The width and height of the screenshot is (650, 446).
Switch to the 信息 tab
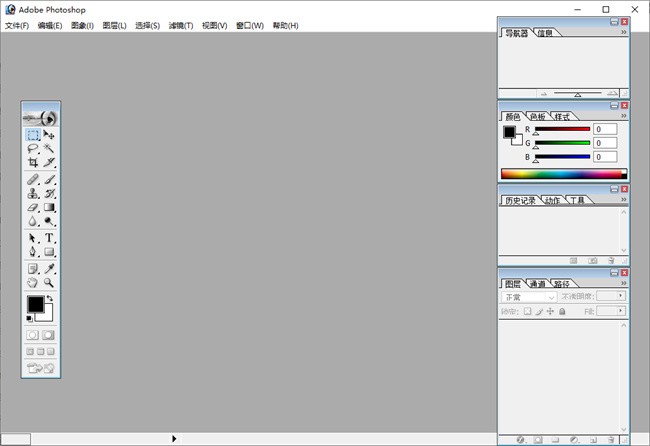[546, 33]
